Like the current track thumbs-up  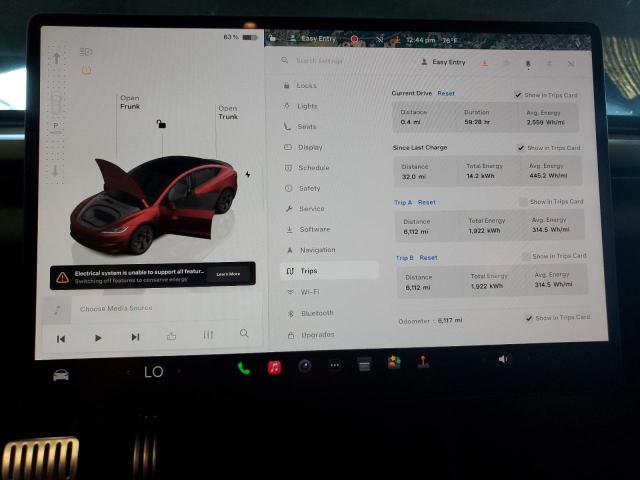click(x=171, y=336)
